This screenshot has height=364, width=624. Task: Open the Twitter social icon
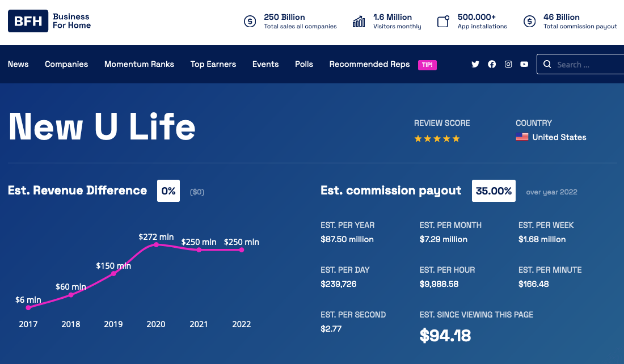tap(475, 64)
